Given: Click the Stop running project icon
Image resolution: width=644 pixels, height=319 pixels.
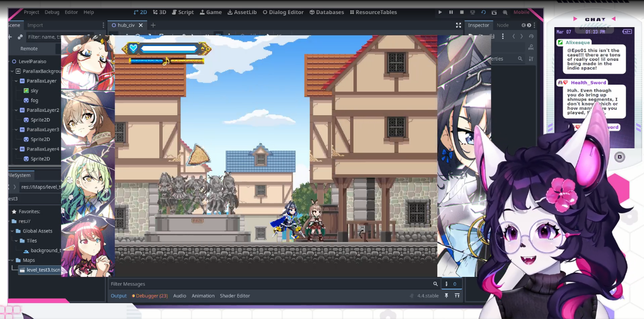Looking at the screenshot, I should (x=461, y=12).
